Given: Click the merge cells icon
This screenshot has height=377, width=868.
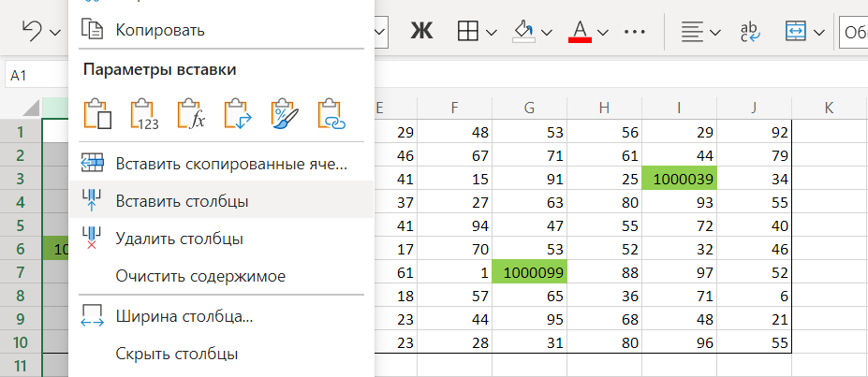Looking at the screenshot, I should tap(796, 31).
